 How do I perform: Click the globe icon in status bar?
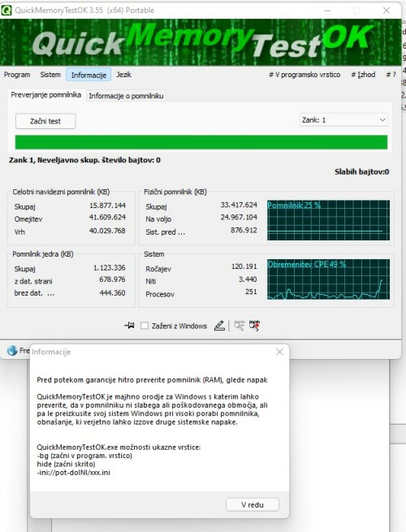click(x=12, y=351)
